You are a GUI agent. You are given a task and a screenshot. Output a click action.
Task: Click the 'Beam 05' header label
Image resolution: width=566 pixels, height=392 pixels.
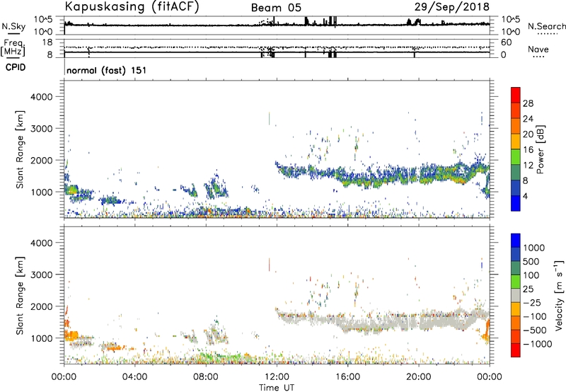pyautogui.click(x=276, y=8)
